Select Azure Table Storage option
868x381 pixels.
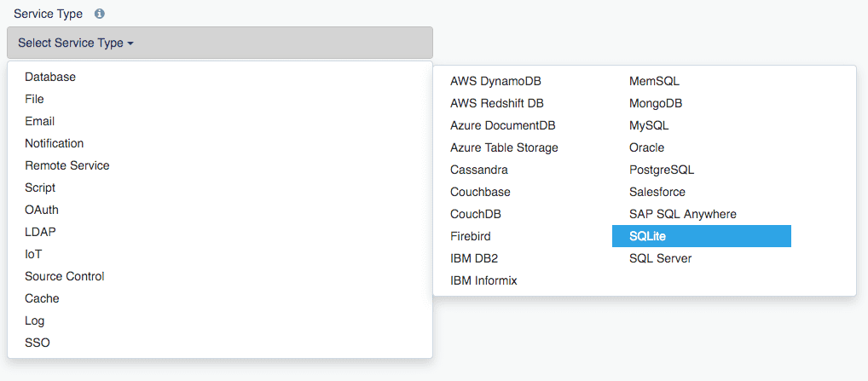pyautogui.click(x=504, y=147)
